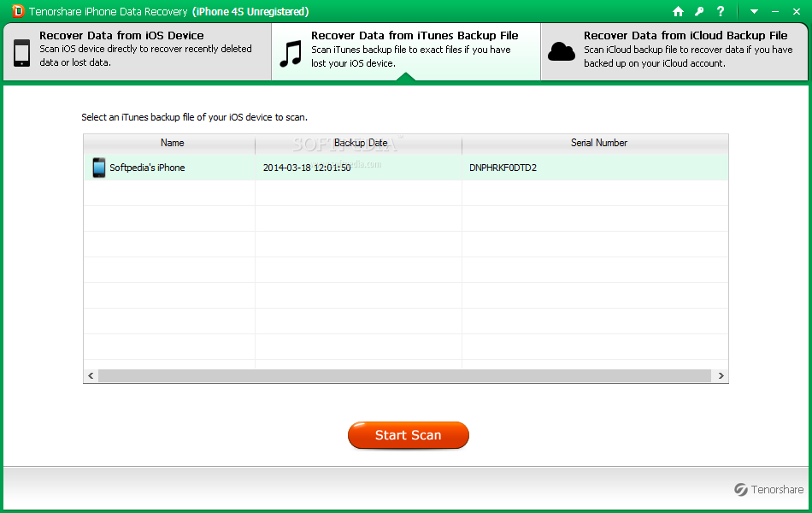This screenshot has width=812, height=513.
Task: Switch to Recover Data from iTunes Backup File tab
Action: point(406,51)
